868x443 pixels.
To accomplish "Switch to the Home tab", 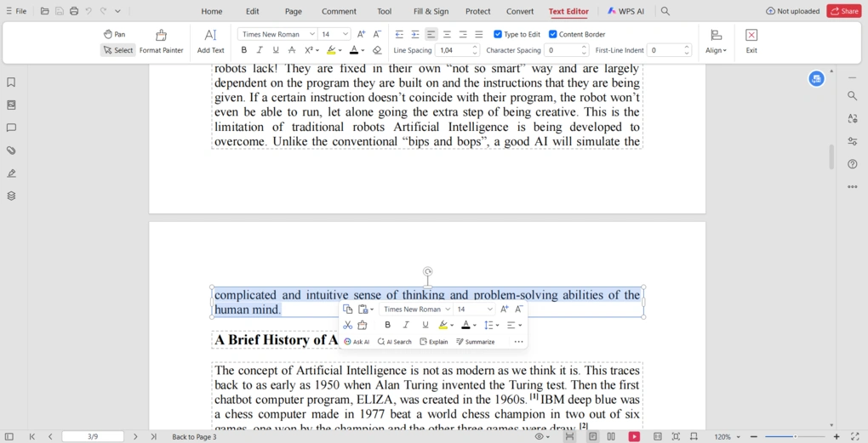I will pyautogui.click(x=211, y=11).
